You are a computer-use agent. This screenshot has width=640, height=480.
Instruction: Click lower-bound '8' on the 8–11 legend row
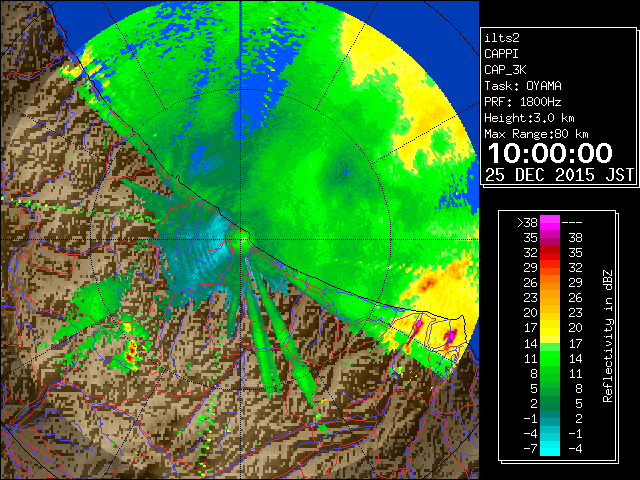point(534,373)
